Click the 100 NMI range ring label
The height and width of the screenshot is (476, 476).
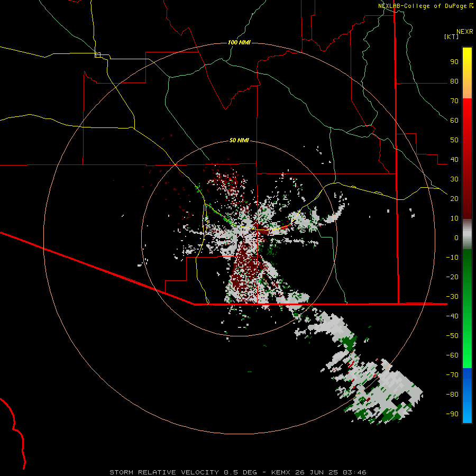[239, 42]
